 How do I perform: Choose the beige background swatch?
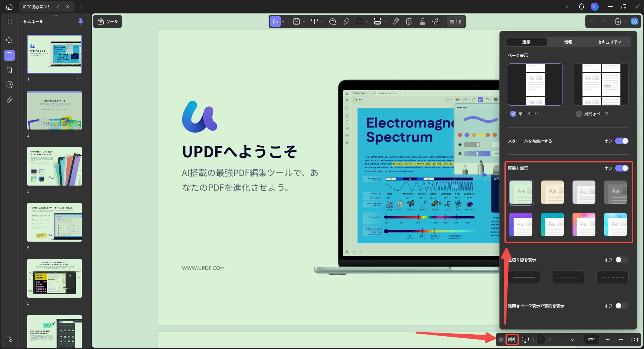coord(552,192)
